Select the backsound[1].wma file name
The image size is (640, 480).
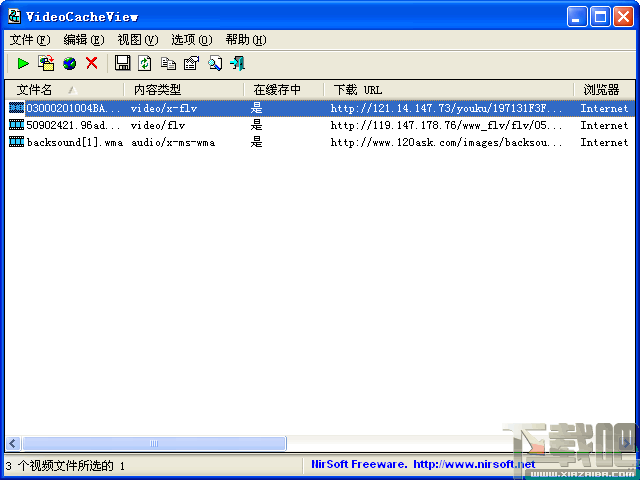point(75,142)
